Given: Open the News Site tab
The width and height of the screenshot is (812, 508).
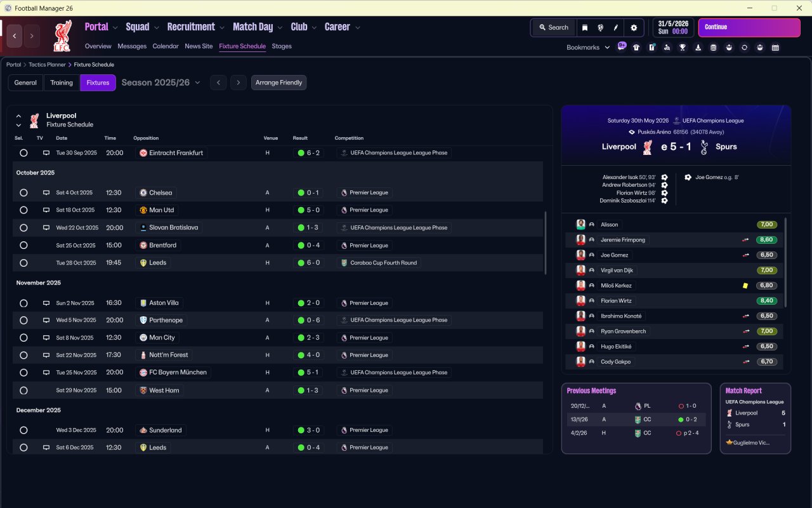Looking at the screenshot, I should tap(199, 46).
